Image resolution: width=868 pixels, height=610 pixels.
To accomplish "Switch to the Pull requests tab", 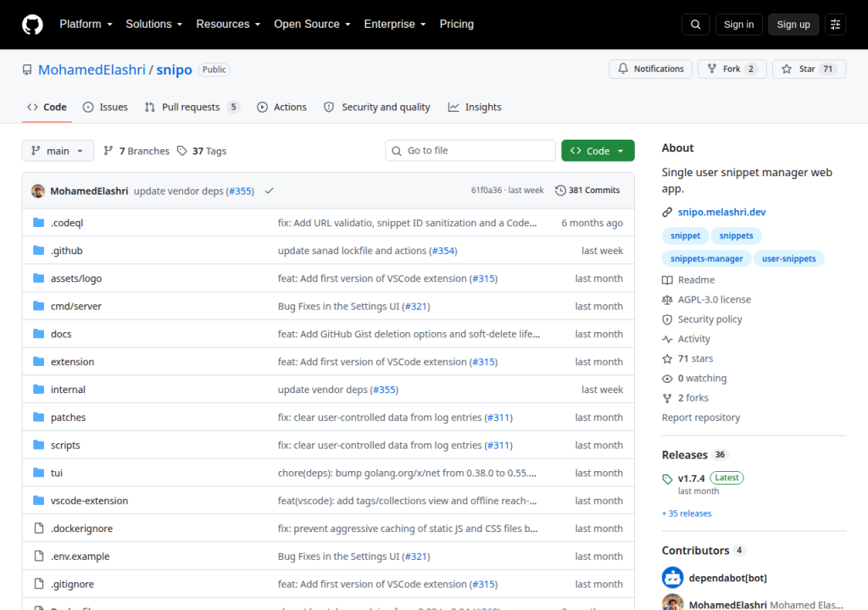I will [192, 108].
